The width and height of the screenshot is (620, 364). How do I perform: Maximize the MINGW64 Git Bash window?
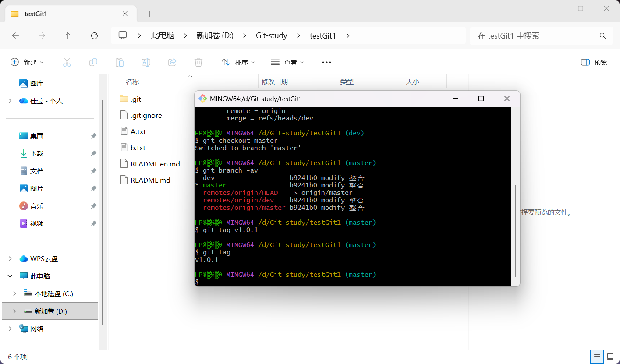pyautogui.click(x=481, y=99)
